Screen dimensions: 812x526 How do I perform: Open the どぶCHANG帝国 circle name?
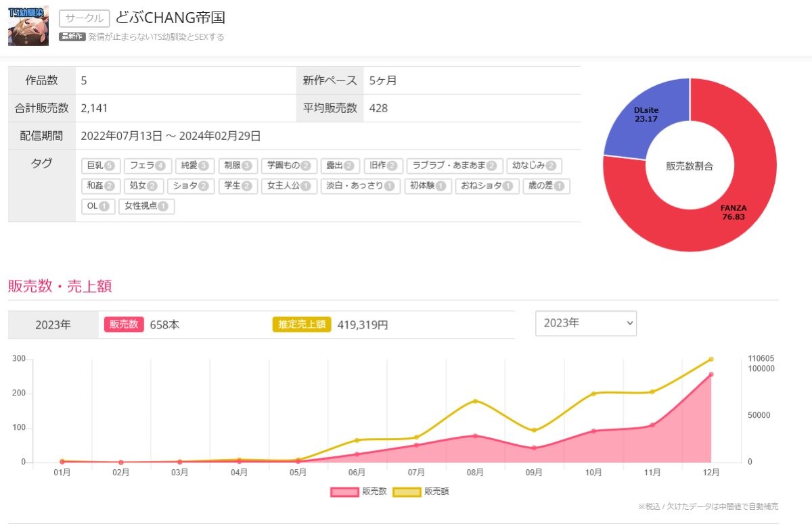pyautogui.click(x=171, y=18)
